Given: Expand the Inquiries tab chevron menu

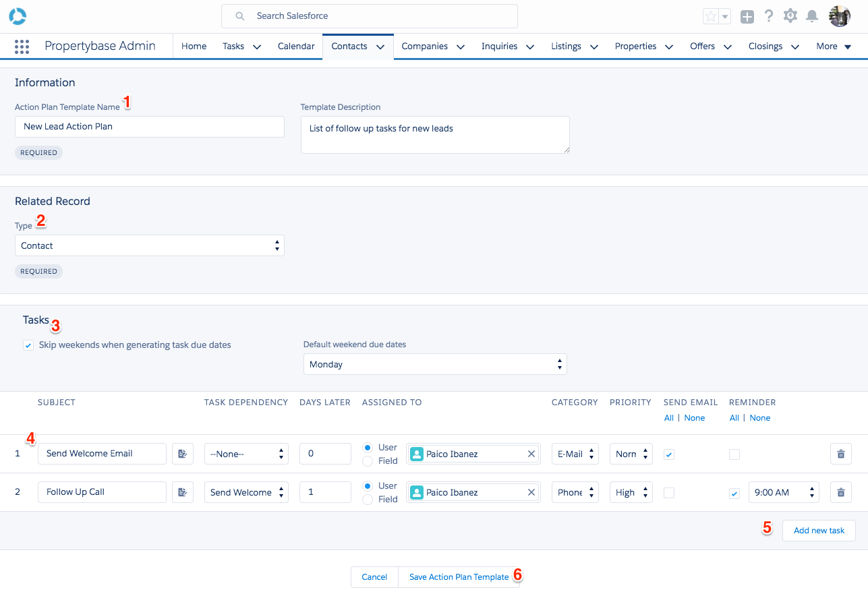Looking at the screenshot, I should tap(530, 47).
